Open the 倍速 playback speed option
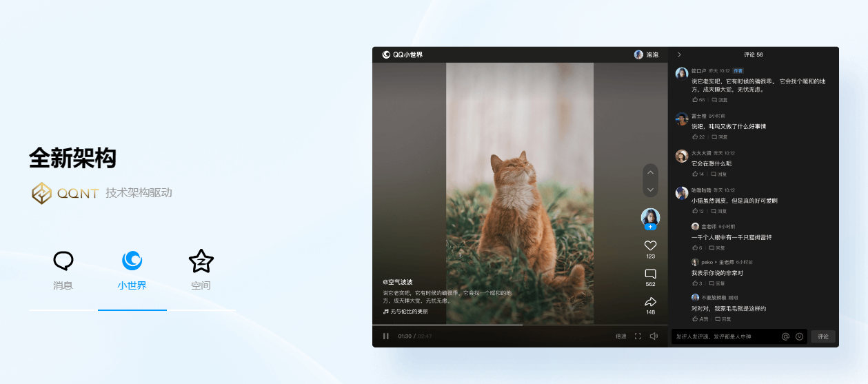Screen dimensions: 868x384 tap(621, 336)
